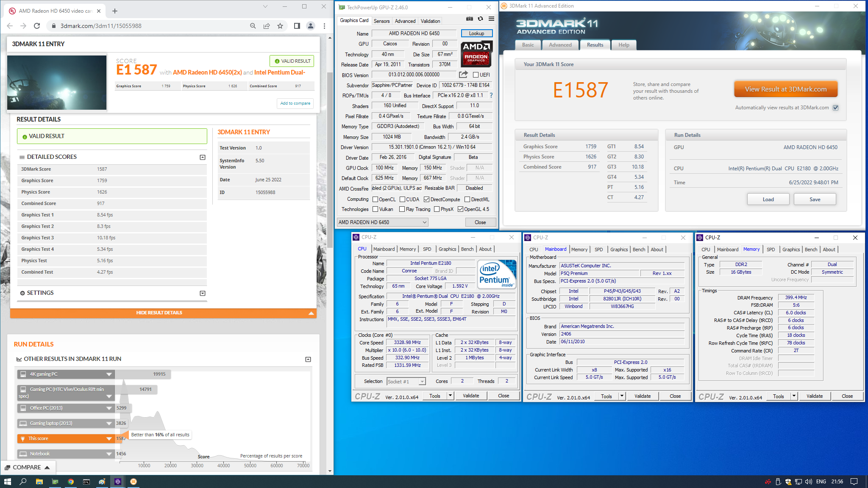The width and height of the screenshot is (868, 488).
Task: Click the GPU-Z refresh icon
Action: click(x=480, y=19)
